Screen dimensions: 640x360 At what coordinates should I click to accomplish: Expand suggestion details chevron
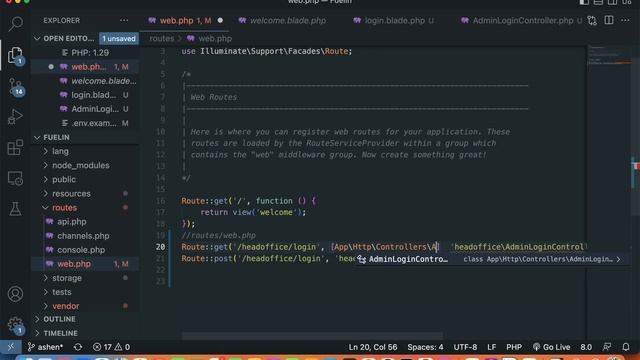[619, 259]
